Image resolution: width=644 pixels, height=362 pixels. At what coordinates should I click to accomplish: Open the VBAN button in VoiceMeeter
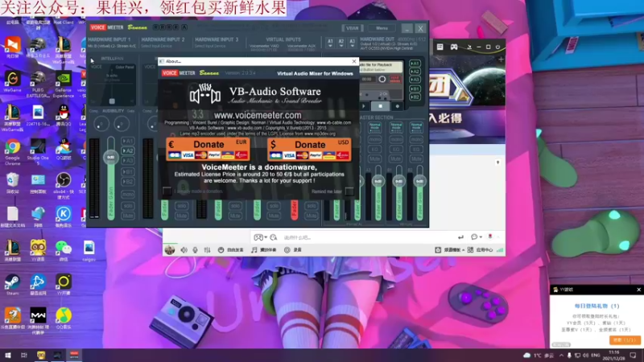pyautogui.click(x=353, y=28)
